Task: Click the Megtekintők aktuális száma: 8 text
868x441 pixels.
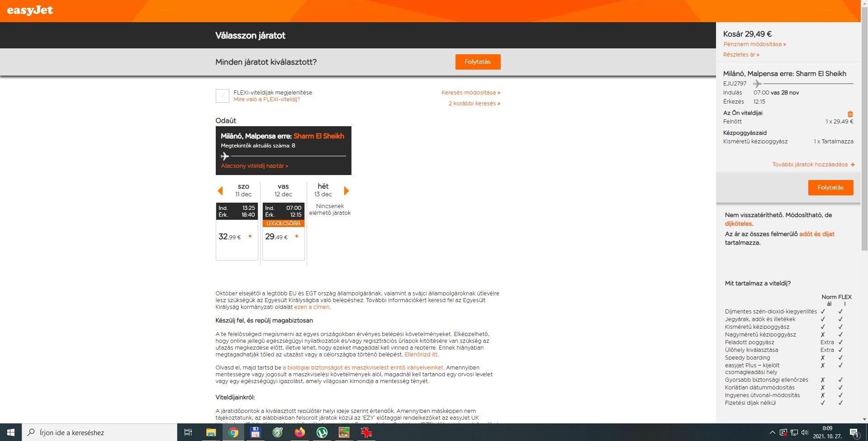Action: (258, 146)
